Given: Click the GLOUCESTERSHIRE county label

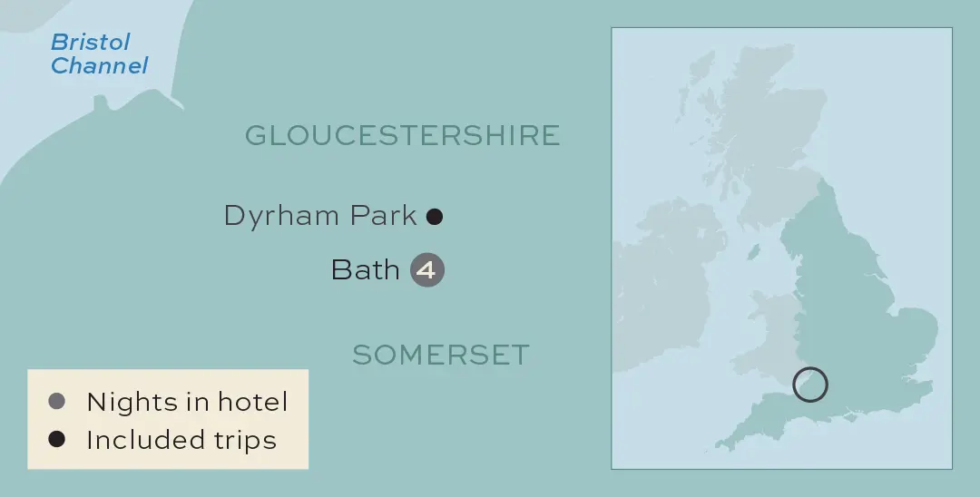Looking at the screenshot, I should pyautogui.click(x=402, y=136).
